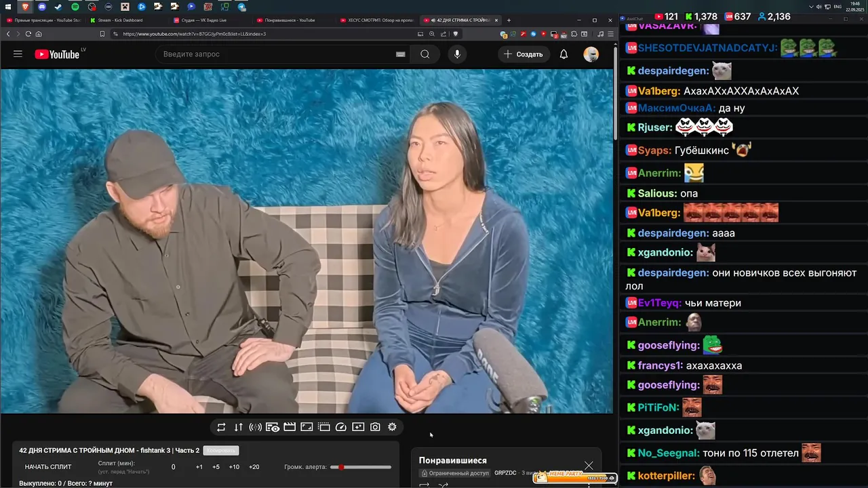The image size is (868, 488).
Task: Start voice search with the microphone icon
Action: (457, 54)
